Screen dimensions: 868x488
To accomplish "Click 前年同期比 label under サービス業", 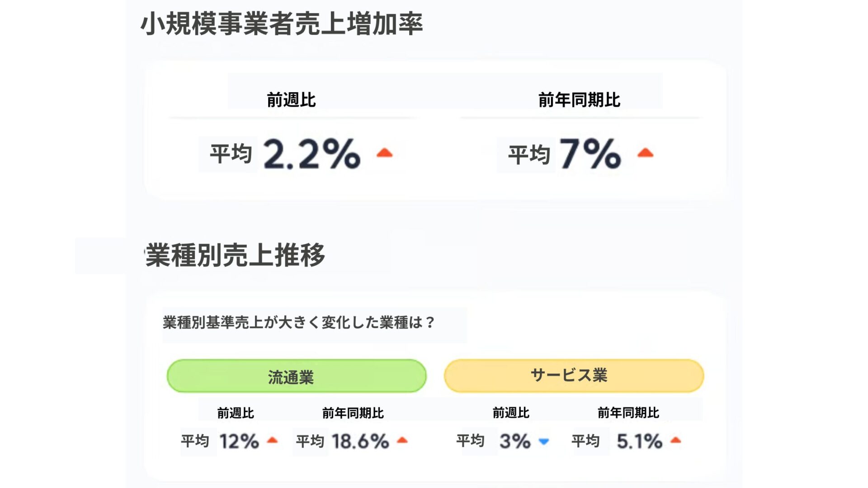I will tap(628, 413).
